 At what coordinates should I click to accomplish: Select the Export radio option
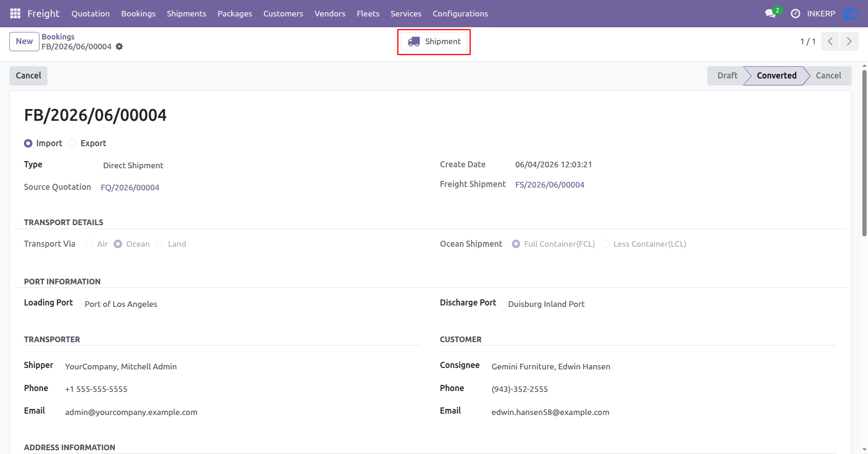[x=72, y=143]
